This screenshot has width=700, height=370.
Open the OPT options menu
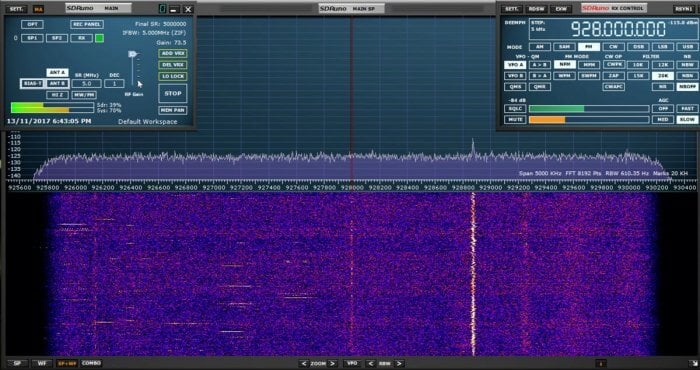pos(32,24)
